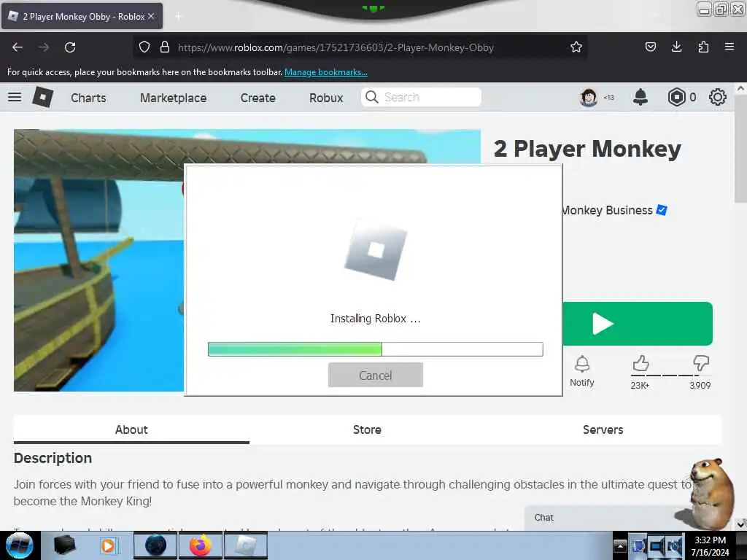Bookmark this page with the star
747x560 pixels.
coord(576,47)
